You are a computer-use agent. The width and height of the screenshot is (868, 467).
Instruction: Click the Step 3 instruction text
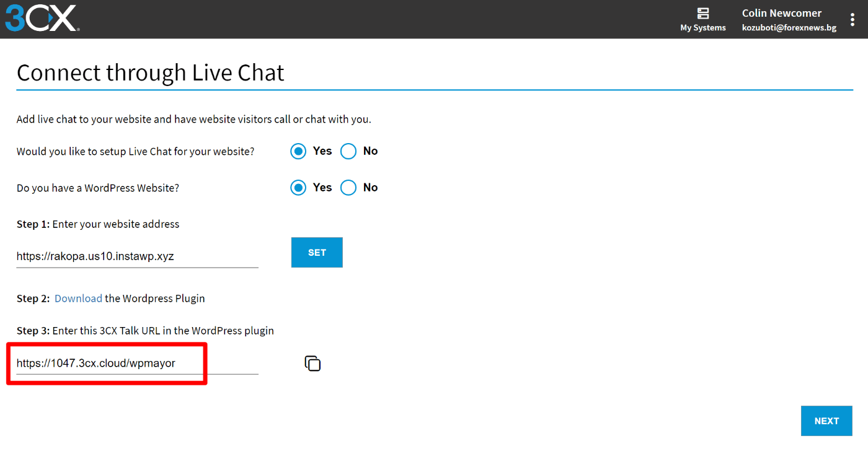click(x=145, y=331)
